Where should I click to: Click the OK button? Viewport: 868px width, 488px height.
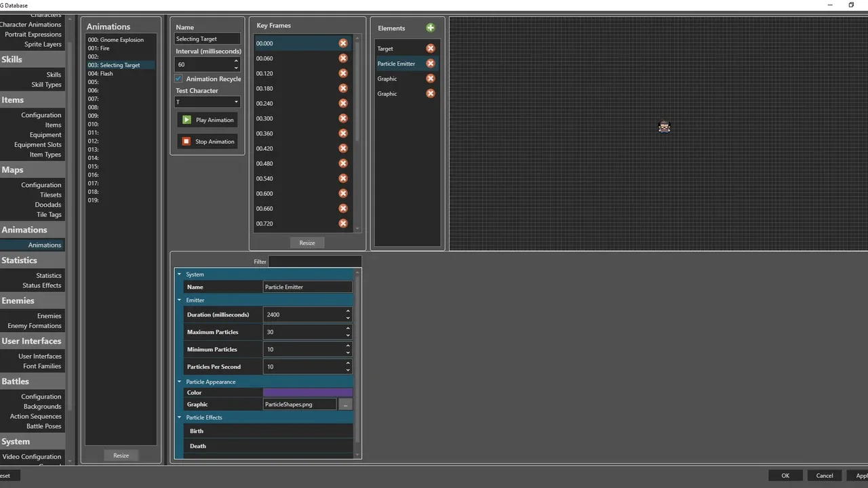click(785, 476)
